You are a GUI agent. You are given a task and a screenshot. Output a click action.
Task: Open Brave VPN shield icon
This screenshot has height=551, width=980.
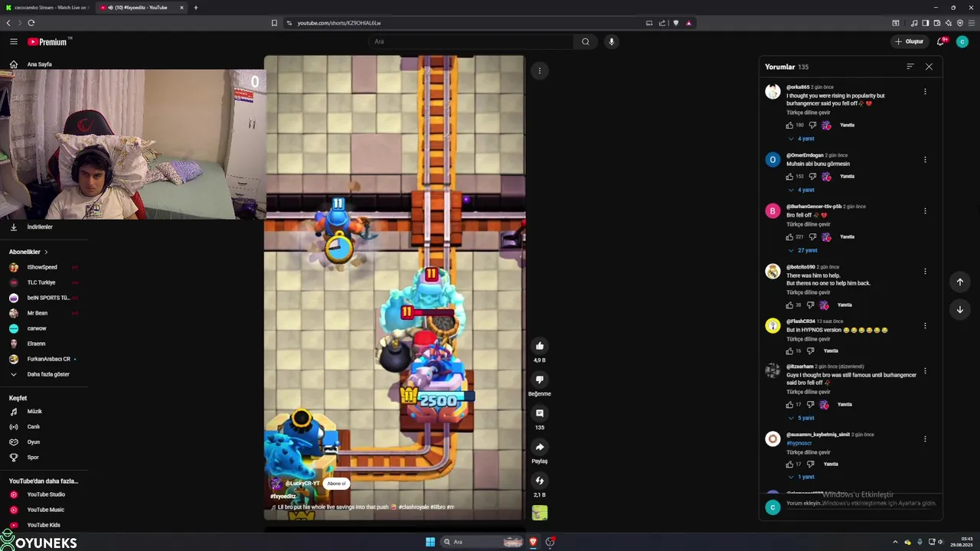(x=960, y=23)
